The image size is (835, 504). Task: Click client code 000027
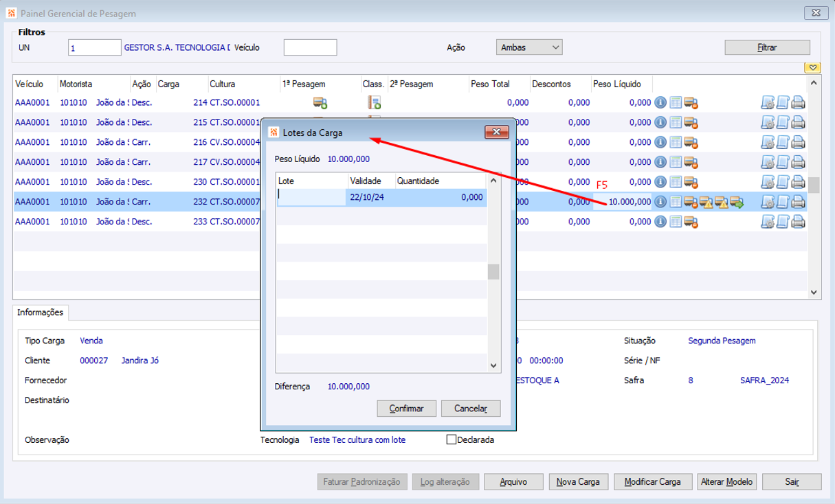coord(93,360)
